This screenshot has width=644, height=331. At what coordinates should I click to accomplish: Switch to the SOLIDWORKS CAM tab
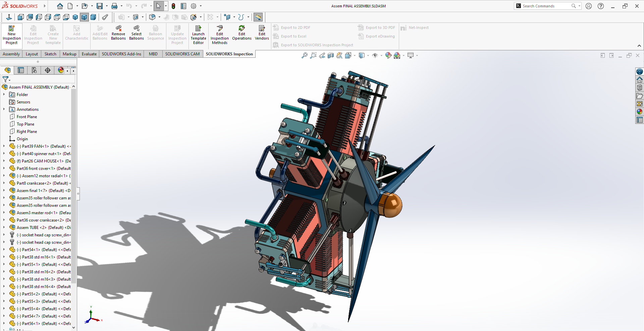click(182, 54)
